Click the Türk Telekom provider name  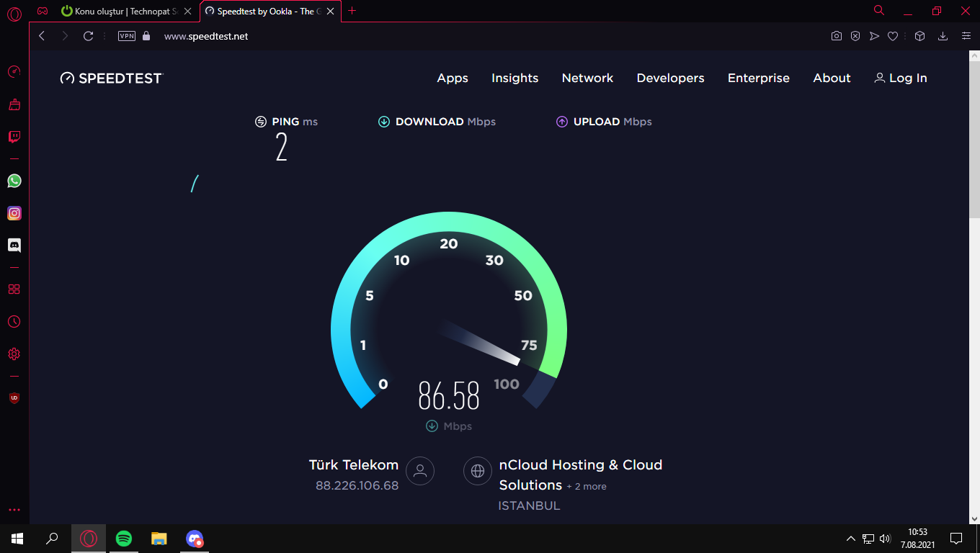coord(354,465)
